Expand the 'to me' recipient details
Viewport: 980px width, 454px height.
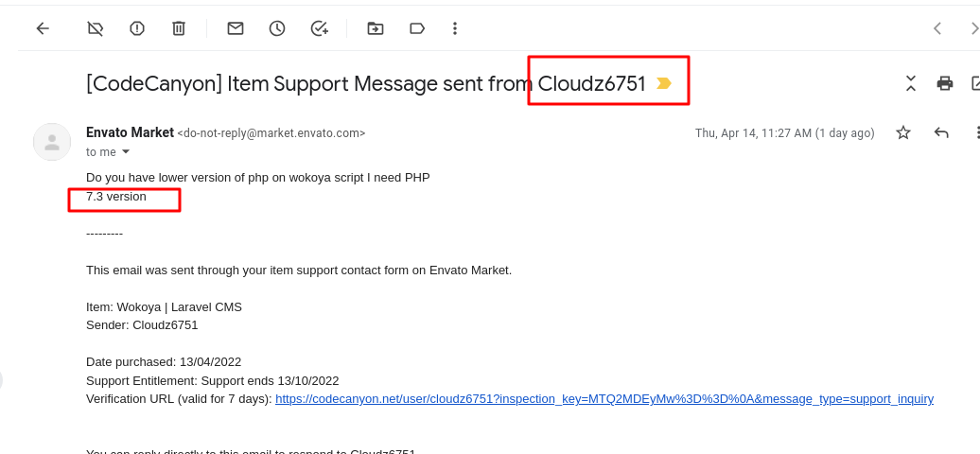pos(126,152)
